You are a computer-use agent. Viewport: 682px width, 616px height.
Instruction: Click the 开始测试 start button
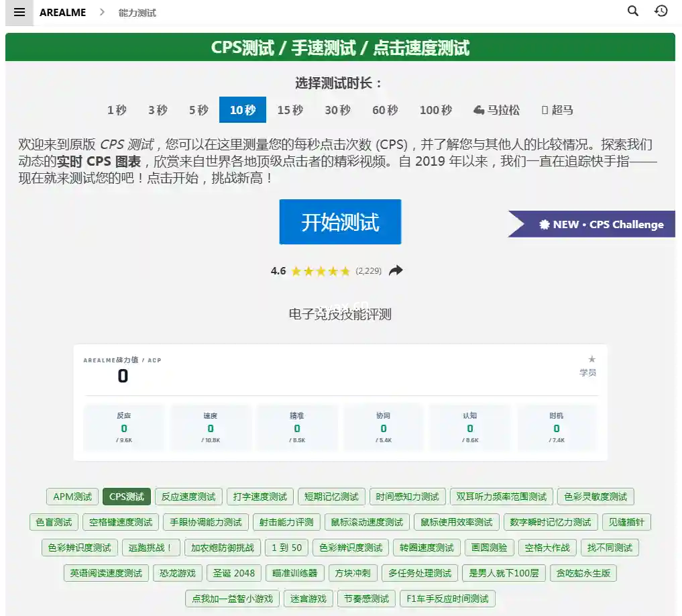click(x=340, y=222)
